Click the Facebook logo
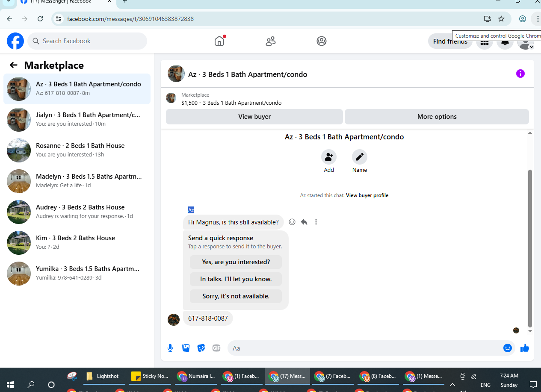Screen dimensions: 541x392 pos(15,41)
